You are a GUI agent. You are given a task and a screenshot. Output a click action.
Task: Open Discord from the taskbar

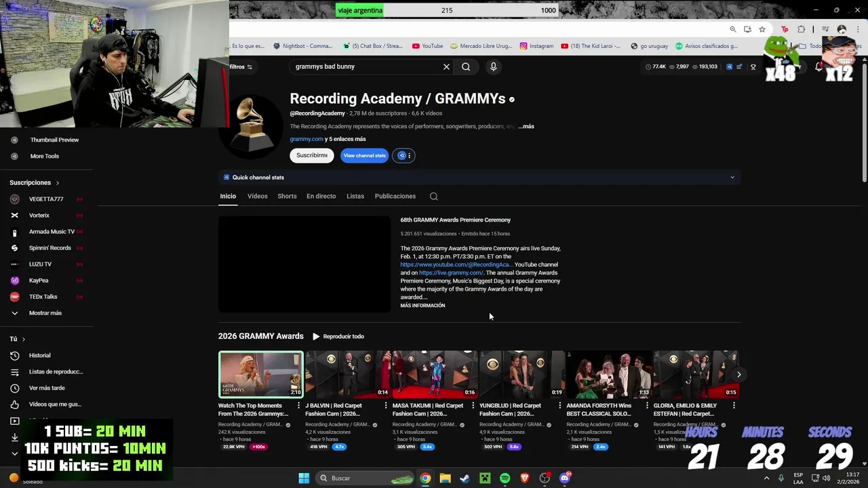(x=565, y=478)
